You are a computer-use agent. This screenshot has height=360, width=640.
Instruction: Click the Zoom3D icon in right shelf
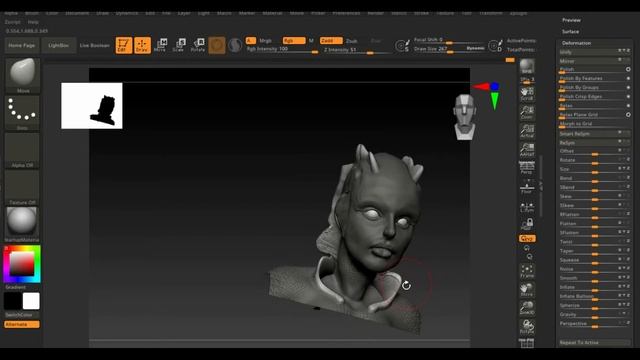[x=527, y=308]
